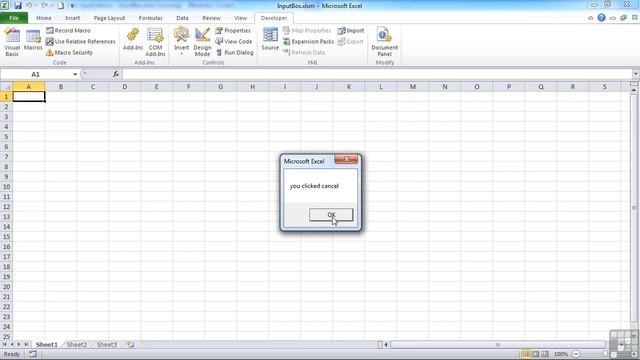
Task: Select the Sheet1 tab
Action: [x=47, y=345]
